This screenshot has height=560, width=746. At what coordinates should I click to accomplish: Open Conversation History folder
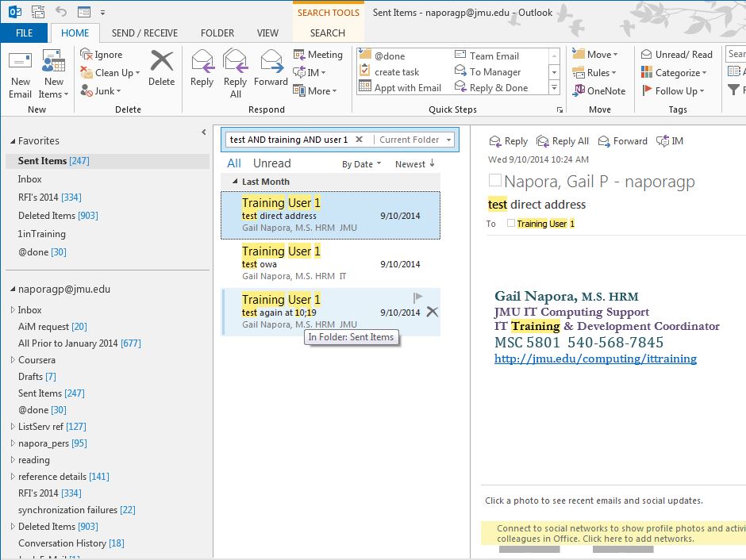pos(71,543)
